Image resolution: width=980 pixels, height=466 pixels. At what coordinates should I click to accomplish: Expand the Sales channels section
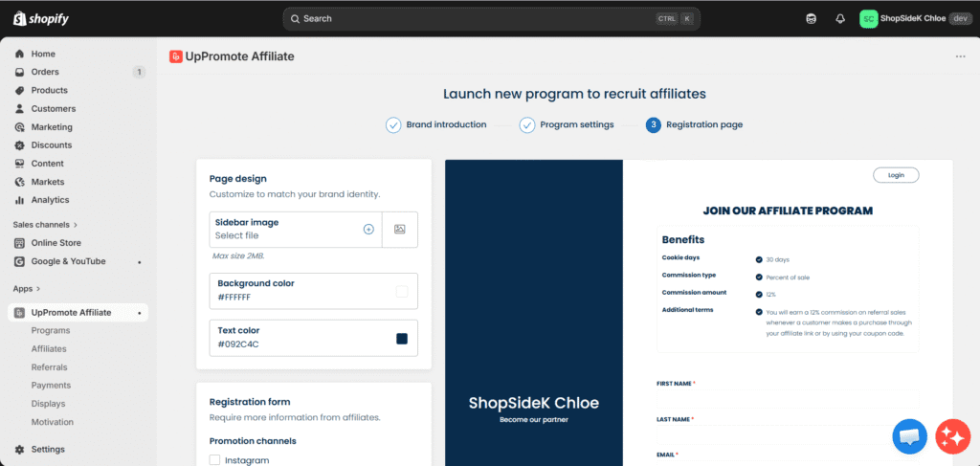tap(45, 224)
